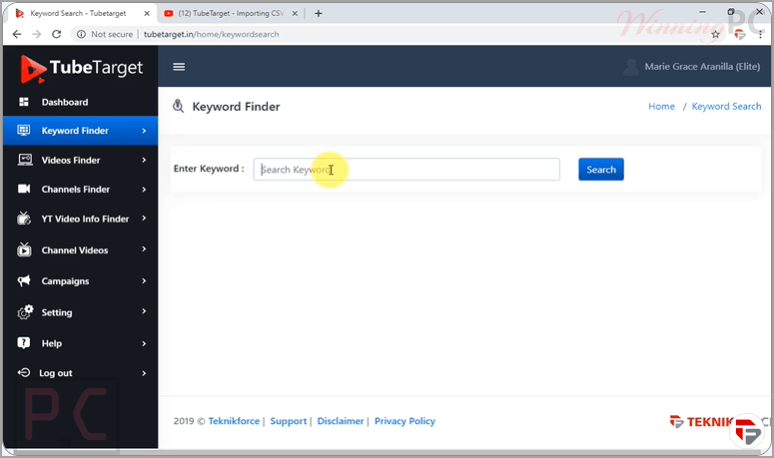Click the YT Video Info Finder icon

click(x=24, y=218)
